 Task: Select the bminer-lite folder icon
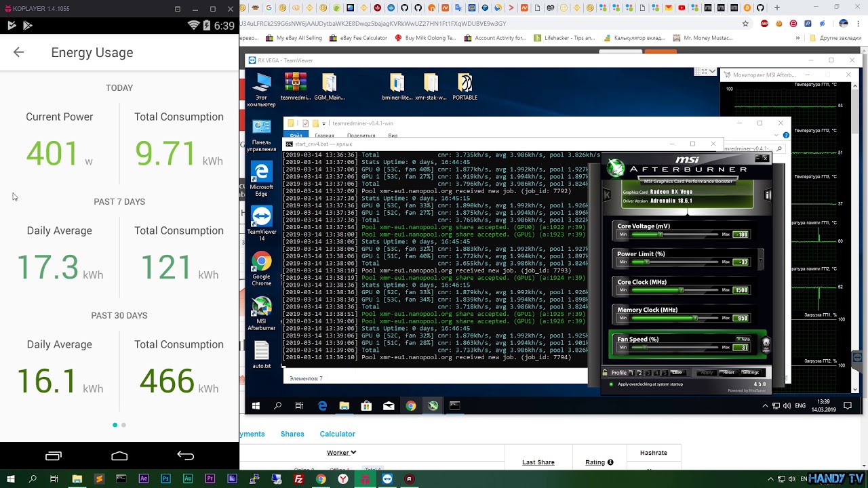[x=397, y=87]
